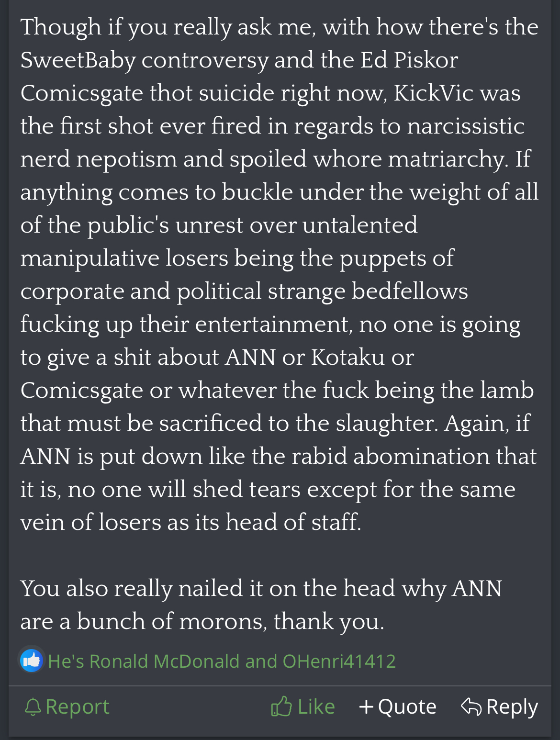
Task: Open He's Ronald McDonald's profile link
Action: pos(144,661)
